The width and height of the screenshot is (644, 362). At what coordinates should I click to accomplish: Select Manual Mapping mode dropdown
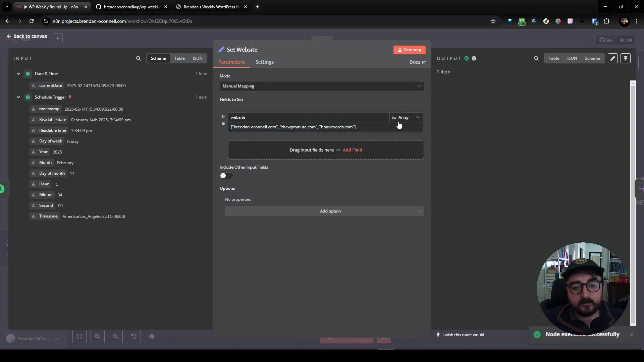[321, 86]
